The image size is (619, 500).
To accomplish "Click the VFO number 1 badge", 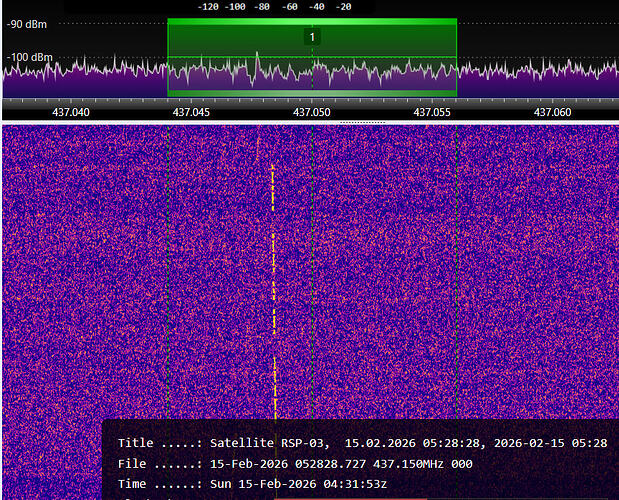I will click(x=312, y=37).
